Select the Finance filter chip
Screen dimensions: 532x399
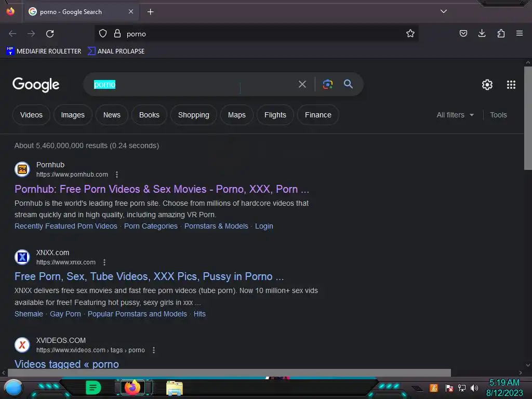pyautogui.click(x=318, y=115)
